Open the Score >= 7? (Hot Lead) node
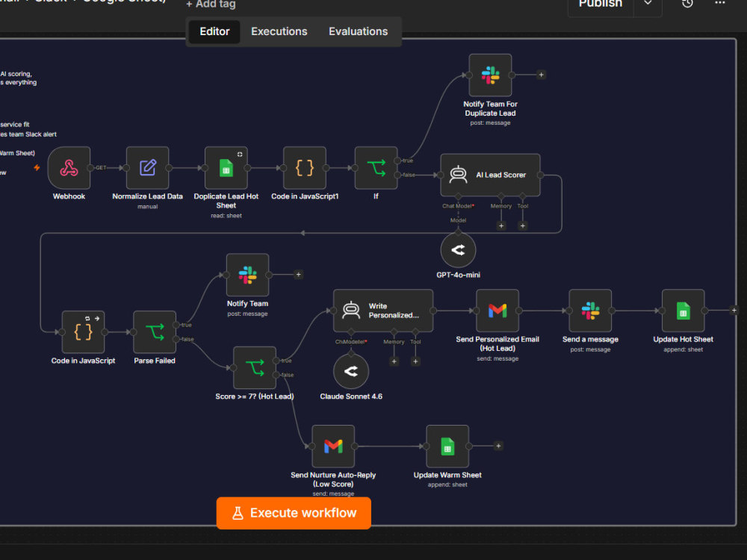The width and height of the screenshot is (747, 560). click(255, 368)
